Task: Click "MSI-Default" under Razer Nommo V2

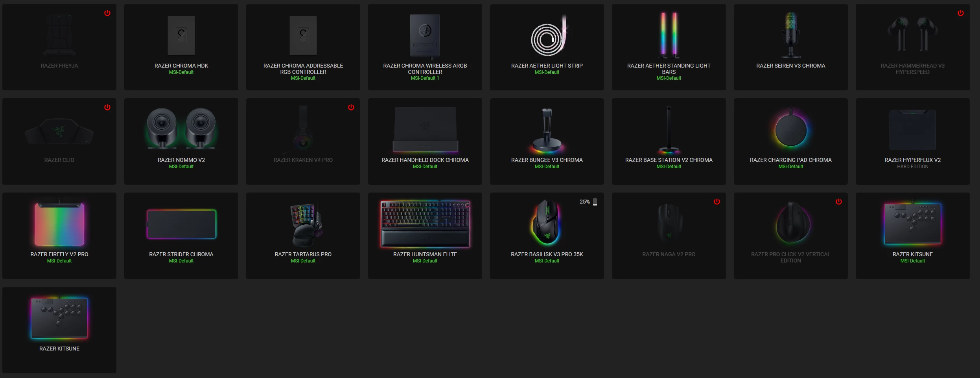Action: 181,167
